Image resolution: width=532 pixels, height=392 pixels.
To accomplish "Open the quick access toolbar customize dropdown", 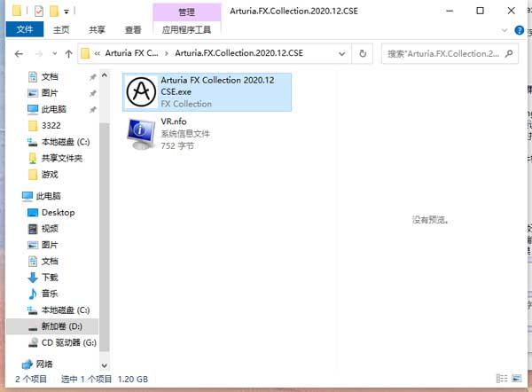I will coord(66,12).
